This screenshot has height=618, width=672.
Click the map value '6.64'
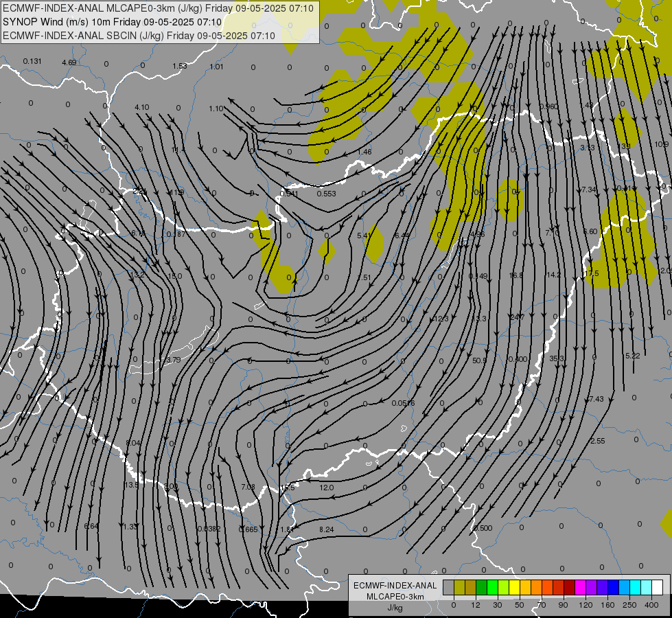pyautogui.click(x=91, y=526)
